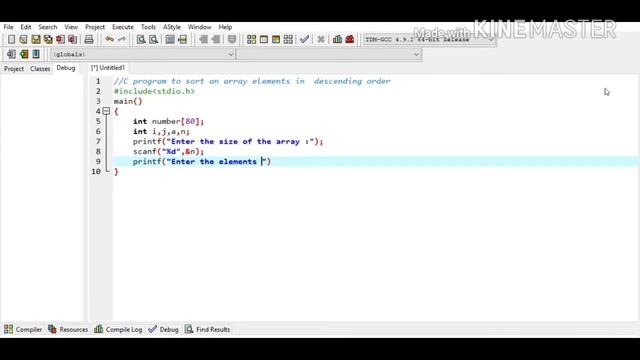Click the Compile toolbar icon
The height and width of the screenshot is (360, 640).
pos(251,39)
